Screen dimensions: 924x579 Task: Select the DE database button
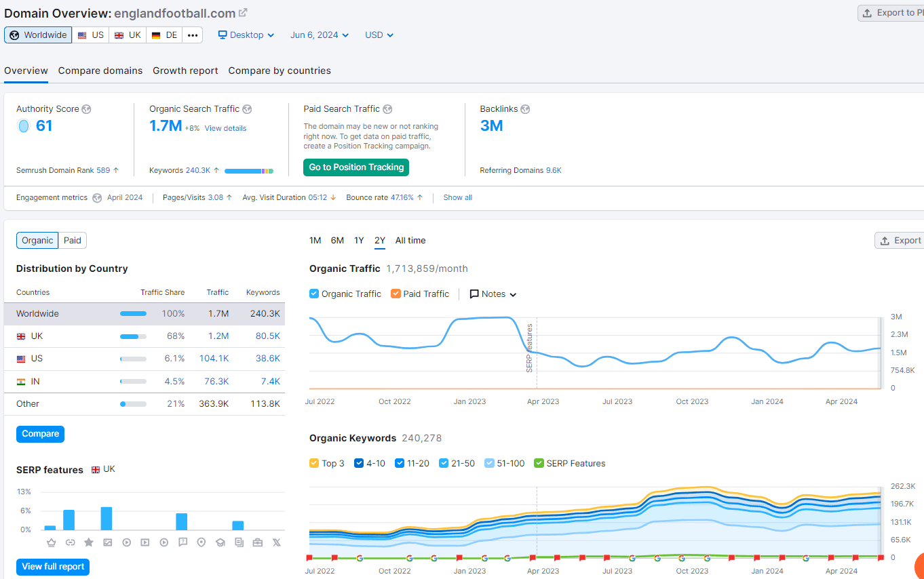tap(164, 35)
